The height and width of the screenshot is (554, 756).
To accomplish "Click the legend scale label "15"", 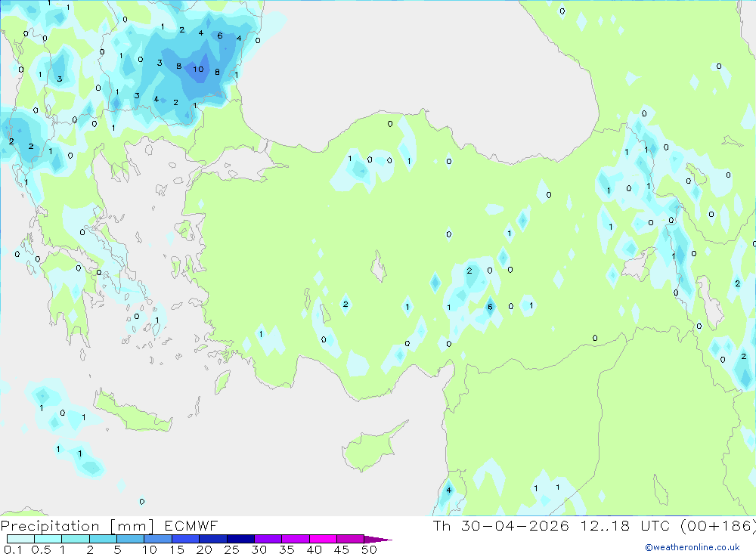I will (x=177, y=549).
